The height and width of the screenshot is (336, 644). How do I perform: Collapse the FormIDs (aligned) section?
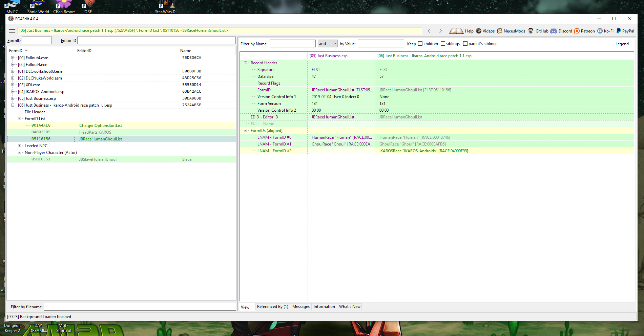[x=246, y=131]
